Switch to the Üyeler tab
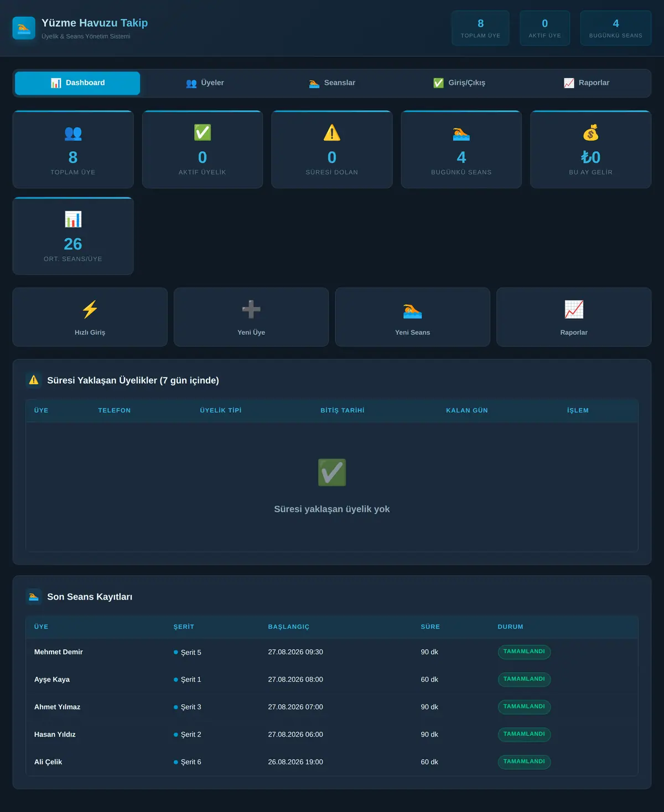The width and height of the screenshot is (664, 812). tap(205, 83)
